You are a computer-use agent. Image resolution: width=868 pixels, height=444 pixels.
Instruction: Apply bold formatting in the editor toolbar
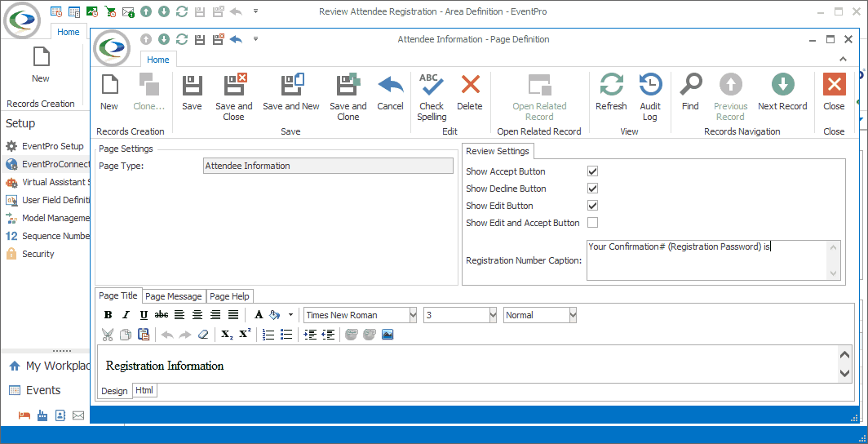pyautogui.click(x=108, y=315)
